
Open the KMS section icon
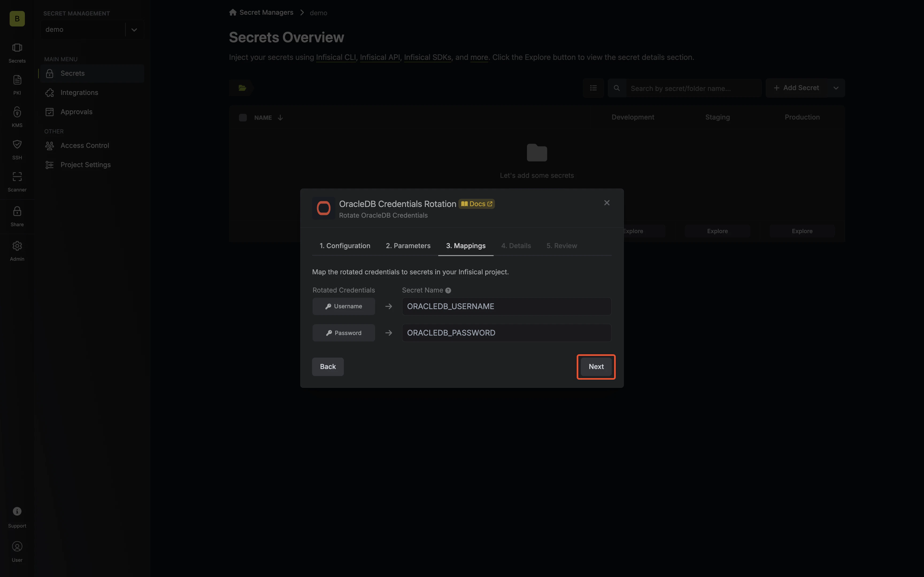pyautogui.click(x=17, y=117)
